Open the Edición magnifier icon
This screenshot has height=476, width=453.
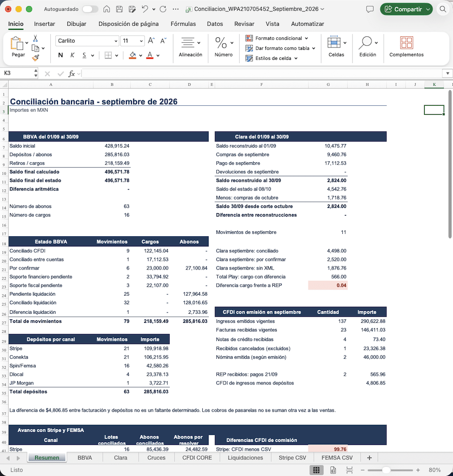pyautogui.click(x=365, y=42)
